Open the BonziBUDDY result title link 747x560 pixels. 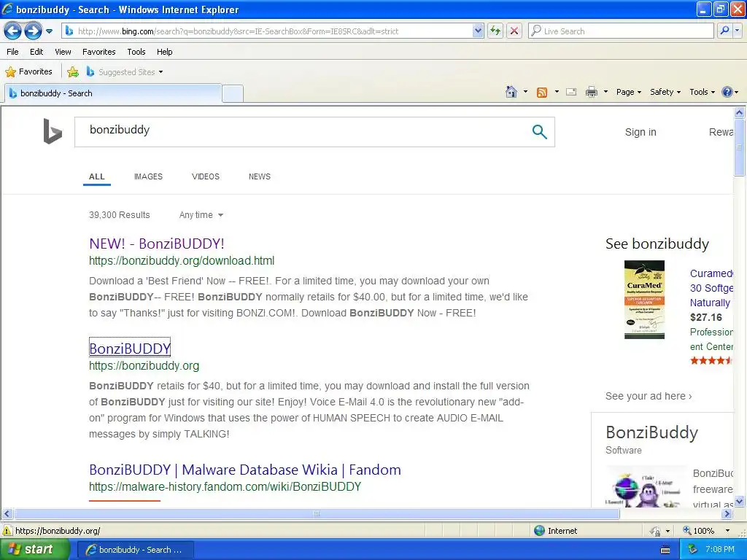[x=130, y=349]
